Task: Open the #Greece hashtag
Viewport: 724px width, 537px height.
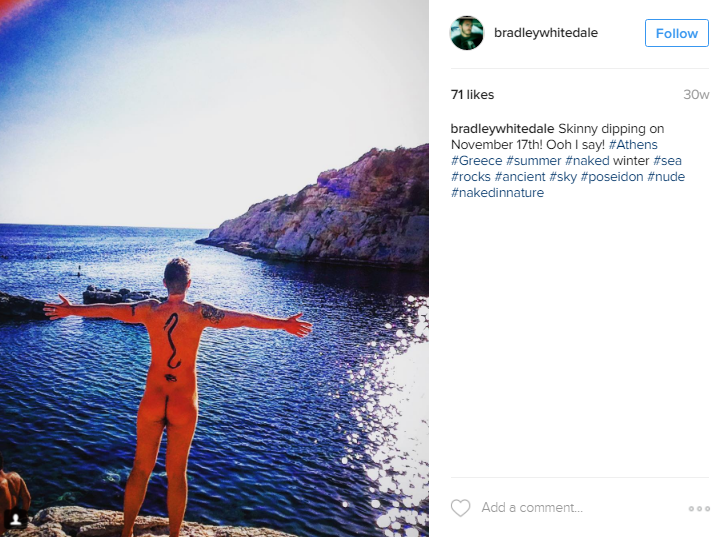Action: click(477, 161)
